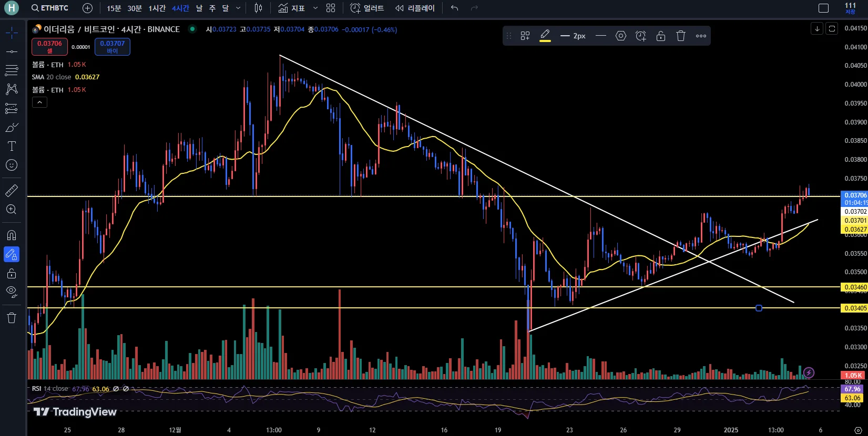Click the loop-arrows button beside price scale
The width and height of the screenshot is (868, 436).
pos(832,28)
